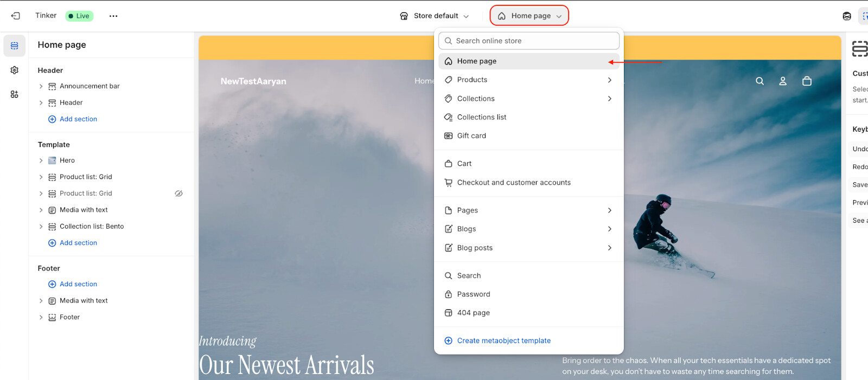Click the shopping bag cart icon
This screenshot has width=868, height=380.
pos(807,81)
